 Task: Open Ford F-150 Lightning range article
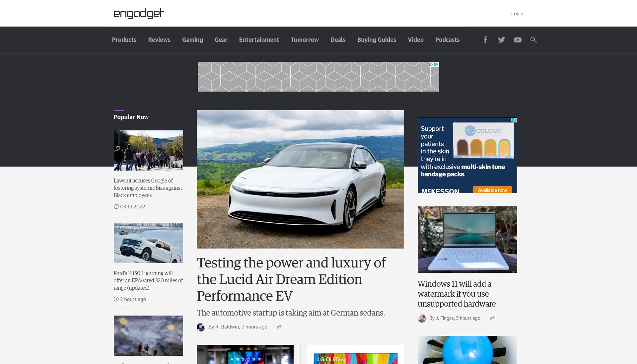coord(148,280)
